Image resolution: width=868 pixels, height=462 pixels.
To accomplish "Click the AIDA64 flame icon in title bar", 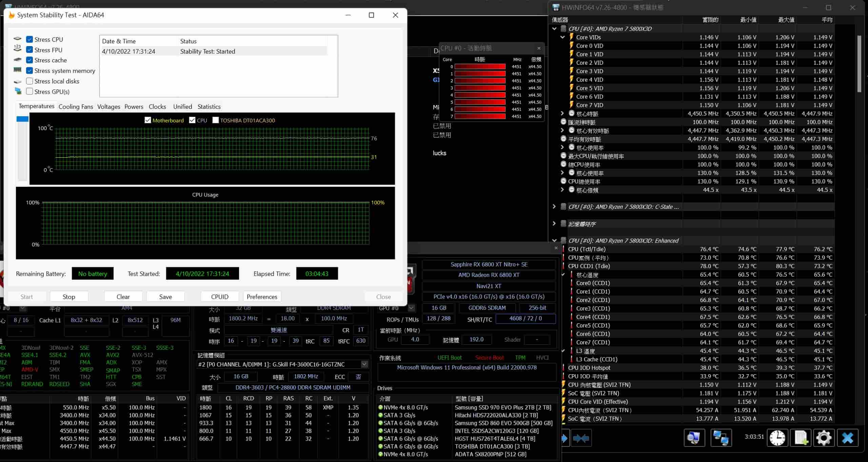I will pos(12,15).
